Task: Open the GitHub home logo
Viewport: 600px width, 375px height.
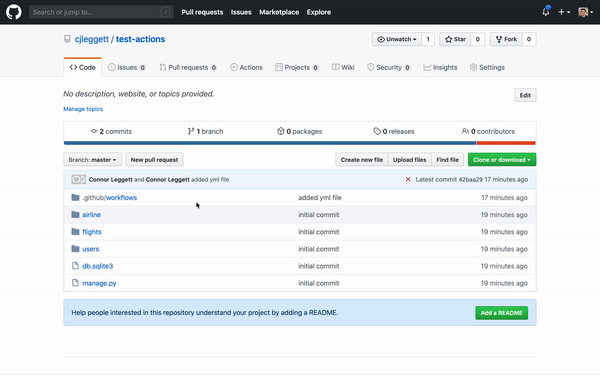Action: point(14,12)
